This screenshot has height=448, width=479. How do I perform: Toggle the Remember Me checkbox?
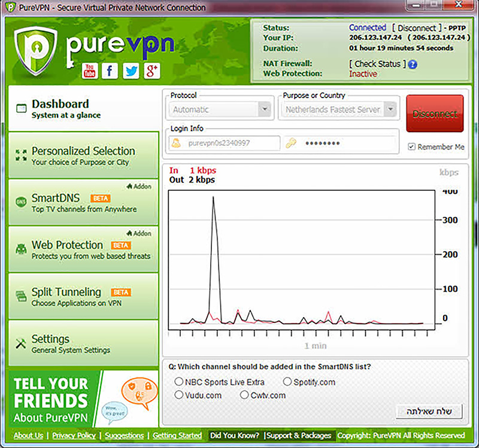(x=411, y=147)
